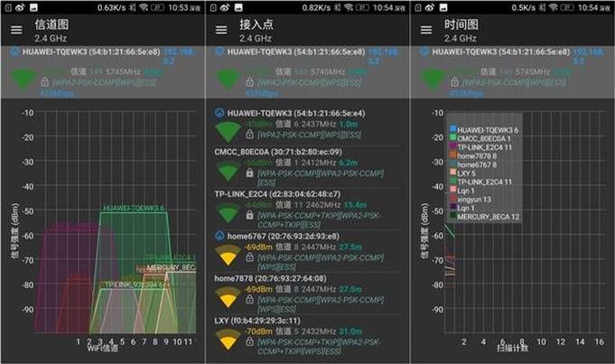Open the hamburger menu on the 接入点 screen

(x=221, y=30)
